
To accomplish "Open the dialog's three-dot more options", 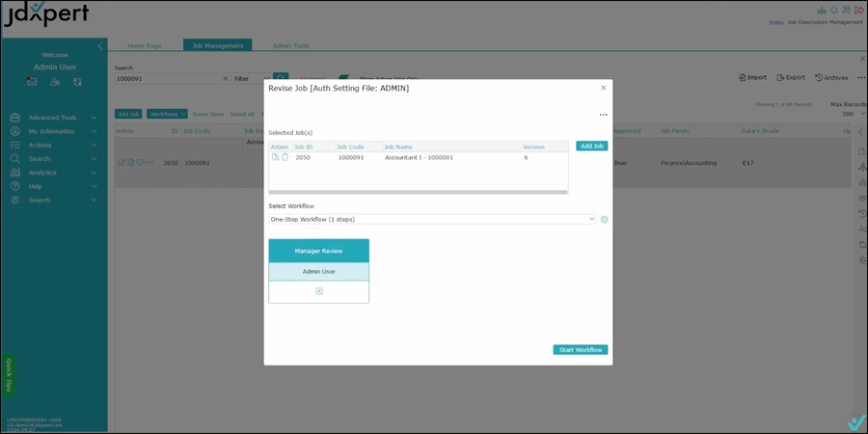I will pyautogui.click(x=604, y=115).
